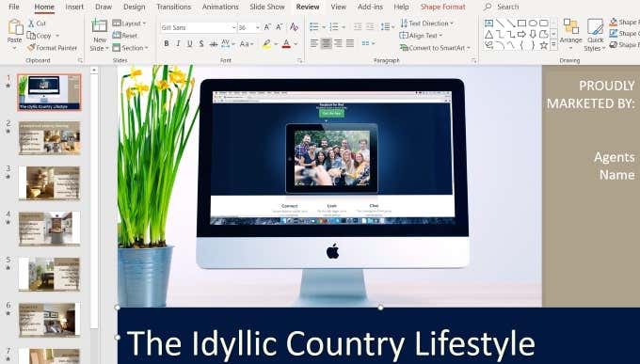Cut the selected content

point(37,24)
